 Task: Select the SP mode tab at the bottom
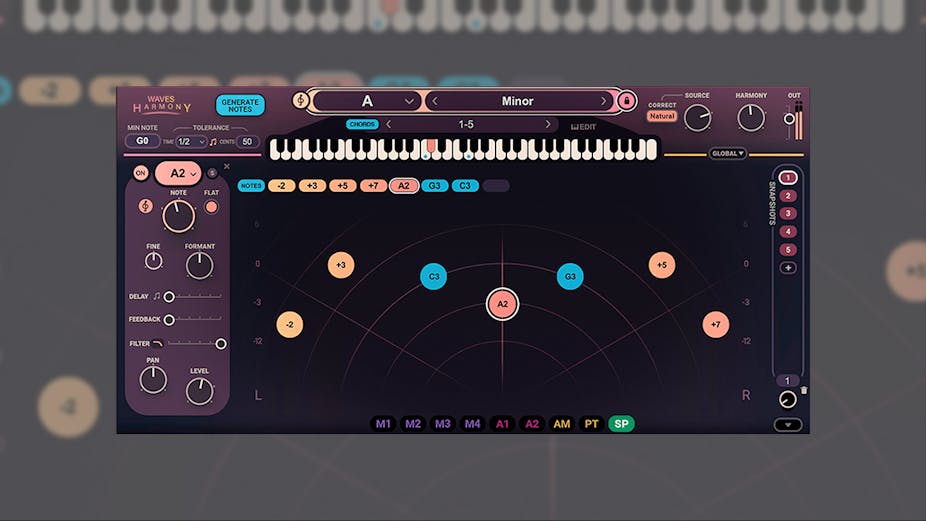click(x=621, y=424)
